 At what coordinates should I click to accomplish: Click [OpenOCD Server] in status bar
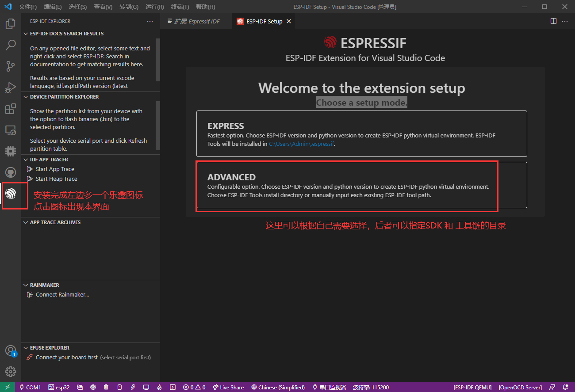(520, 387)
